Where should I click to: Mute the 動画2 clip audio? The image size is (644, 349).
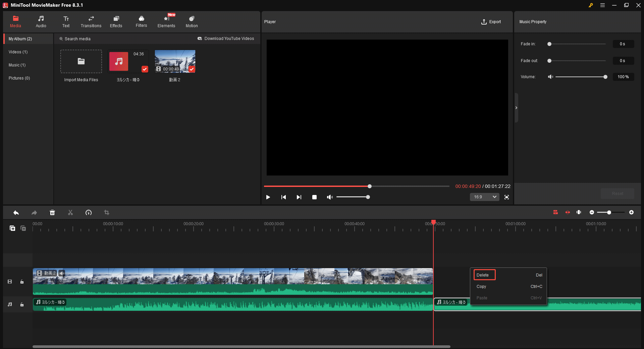click(61, 273)
